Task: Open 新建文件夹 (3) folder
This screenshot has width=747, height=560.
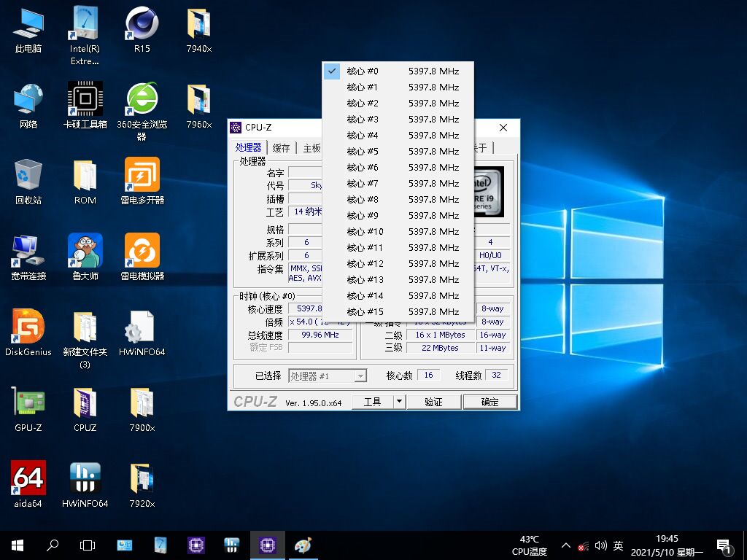Action: 85,339
